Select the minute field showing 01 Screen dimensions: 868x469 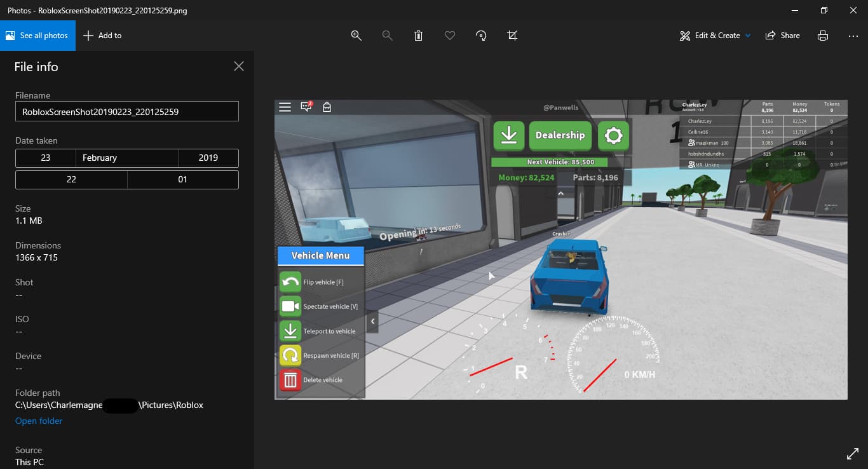[x=183, y=179]
